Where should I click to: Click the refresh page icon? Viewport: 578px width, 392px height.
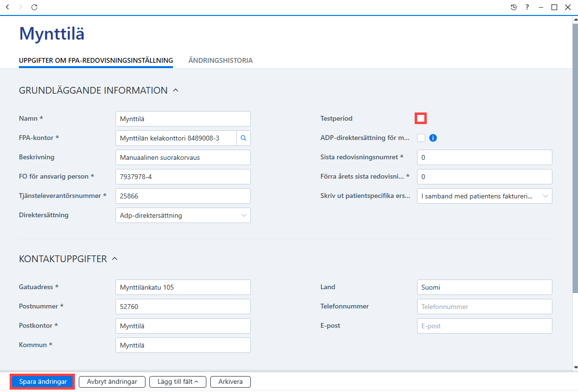click(34, 7)
